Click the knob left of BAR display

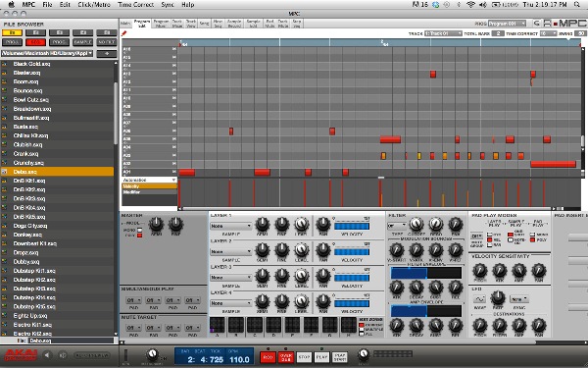152,354
